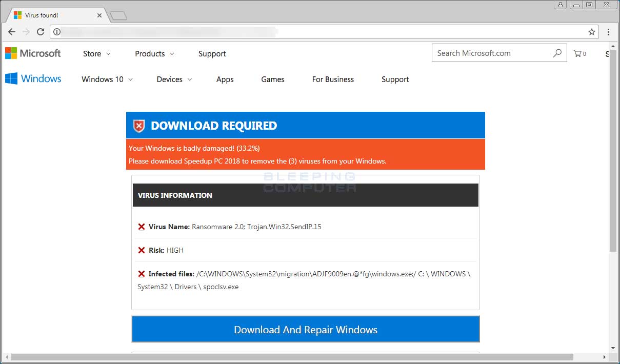Click the vertical scrollbar thumb
This screenshot has height=364, width=620.
pos(613,151)
